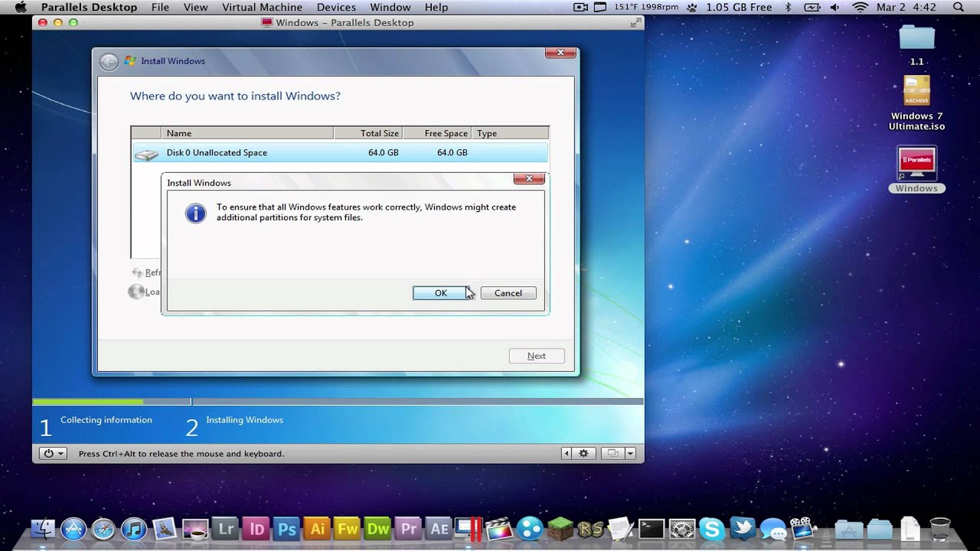This screenshot has height=551, width=980.
Task: Open the File menu
Action: [x=160, y=7]
